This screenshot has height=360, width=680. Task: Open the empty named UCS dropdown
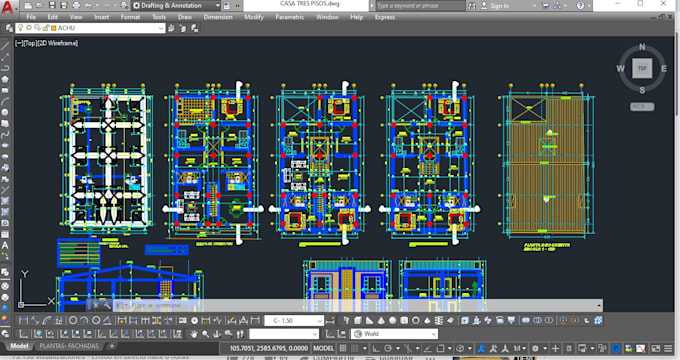pos(284,334)
